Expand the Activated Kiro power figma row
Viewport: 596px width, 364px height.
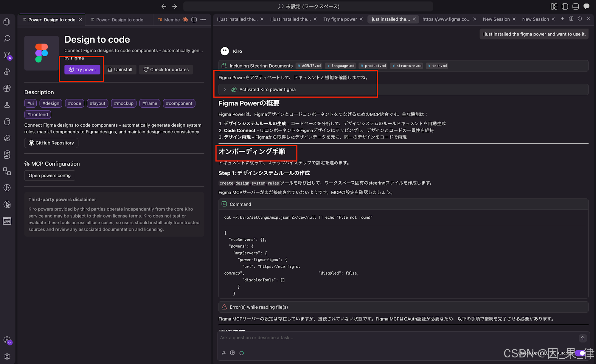point(225,89)
